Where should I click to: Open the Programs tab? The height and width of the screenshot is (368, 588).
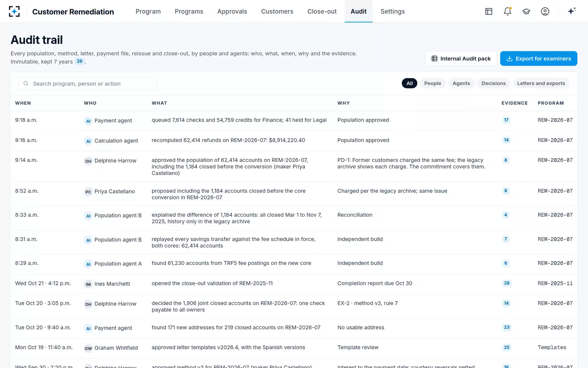tap(189, 11)
